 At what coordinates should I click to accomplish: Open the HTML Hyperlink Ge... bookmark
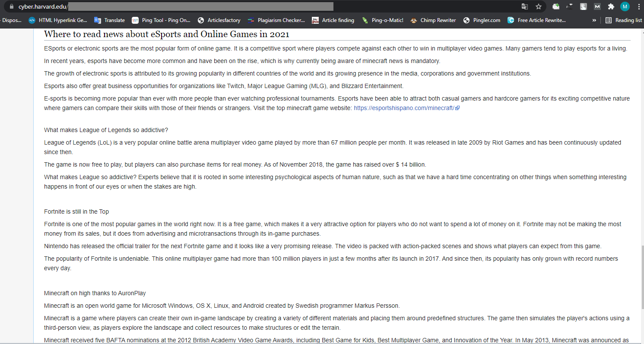coord(58,20)
